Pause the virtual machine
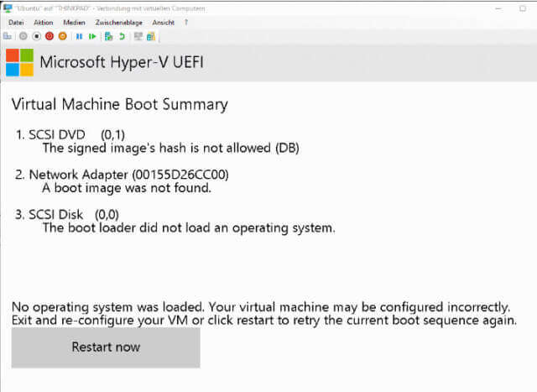 (79, 36)
